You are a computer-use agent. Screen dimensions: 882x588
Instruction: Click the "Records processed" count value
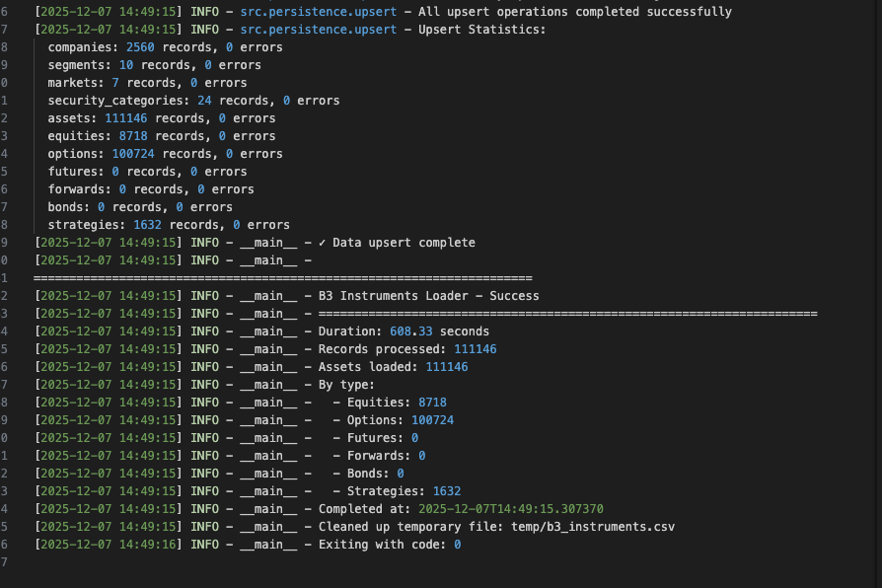pos(475,349)
